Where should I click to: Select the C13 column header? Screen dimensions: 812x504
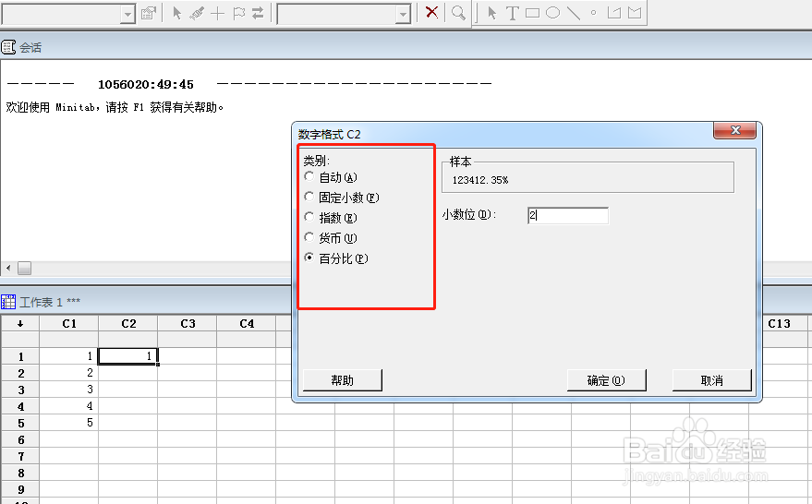pyautogui.click(x=779, y=323)
